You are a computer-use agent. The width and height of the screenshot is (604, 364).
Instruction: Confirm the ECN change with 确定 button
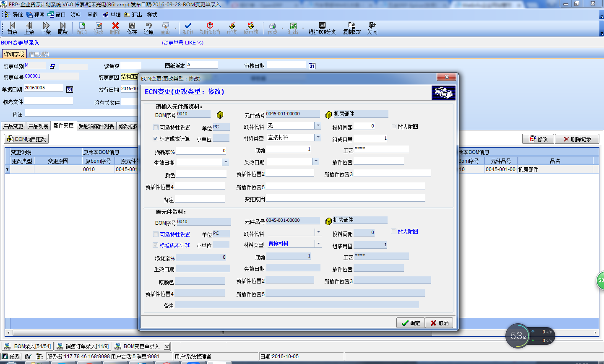(411, 323)
